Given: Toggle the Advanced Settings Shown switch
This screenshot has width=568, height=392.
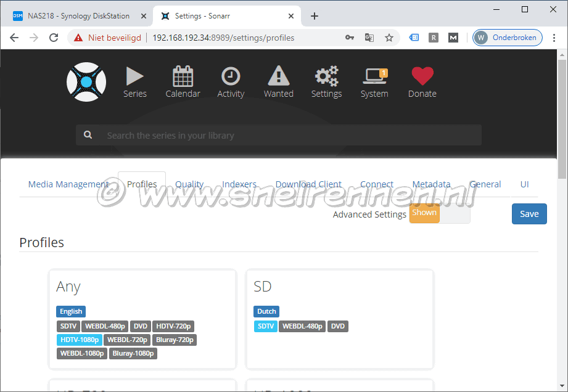Looking at the screenshot, I should coord(440,213).
